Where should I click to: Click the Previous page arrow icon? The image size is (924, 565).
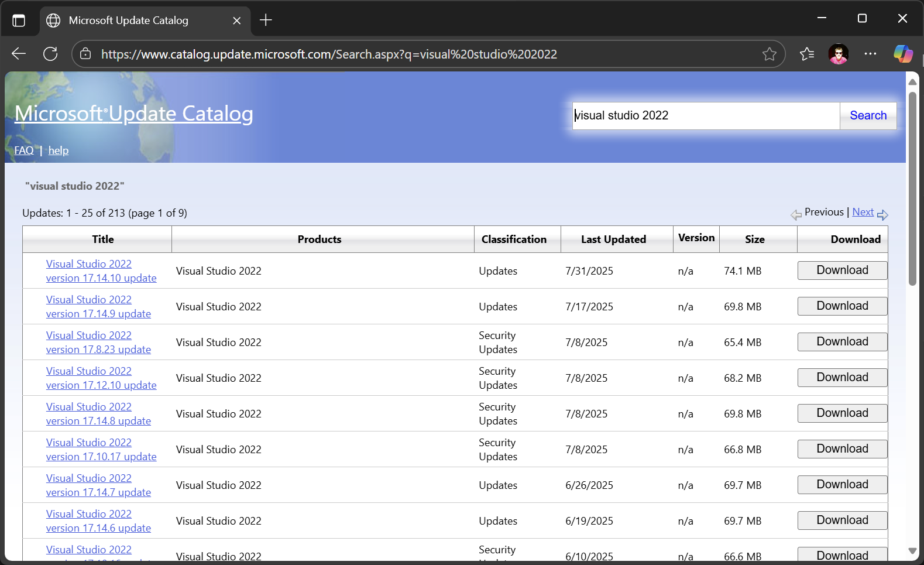[x=796, y=215]
